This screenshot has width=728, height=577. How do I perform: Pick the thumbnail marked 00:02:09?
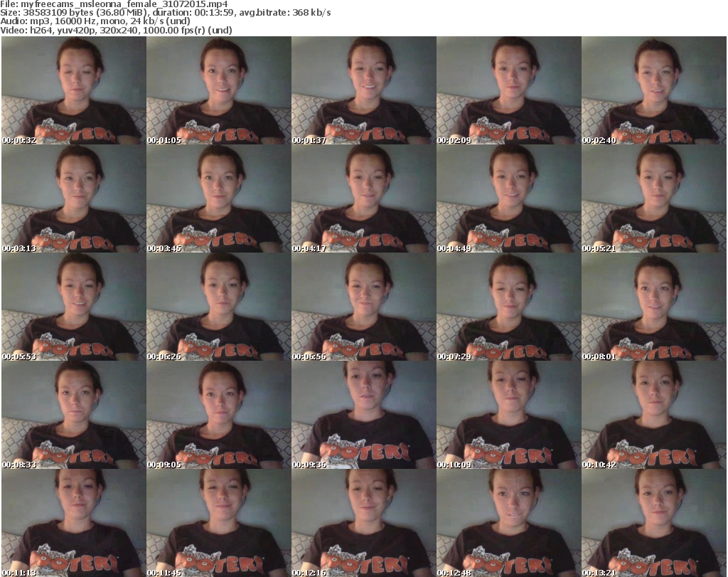click(509, 90)
